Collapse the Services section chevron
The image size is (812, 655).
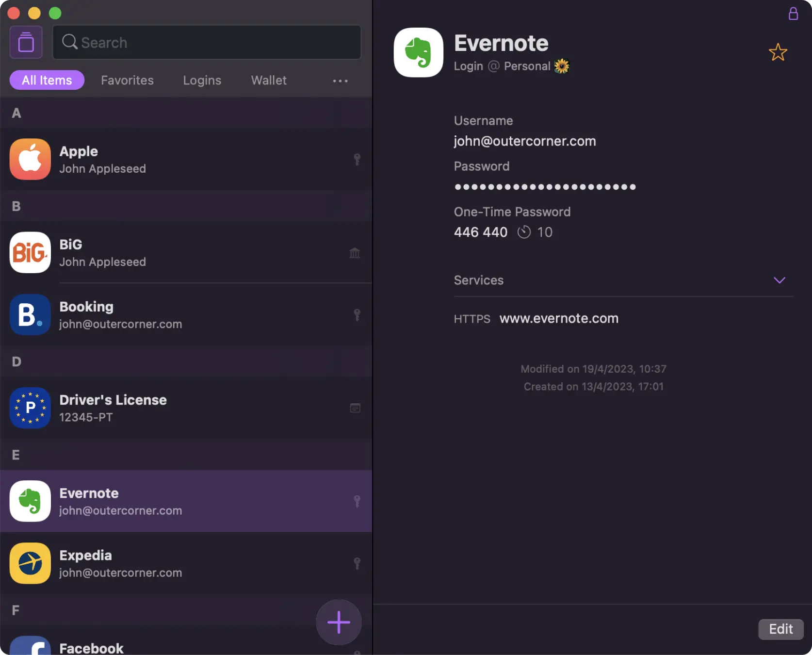(779, 280)
